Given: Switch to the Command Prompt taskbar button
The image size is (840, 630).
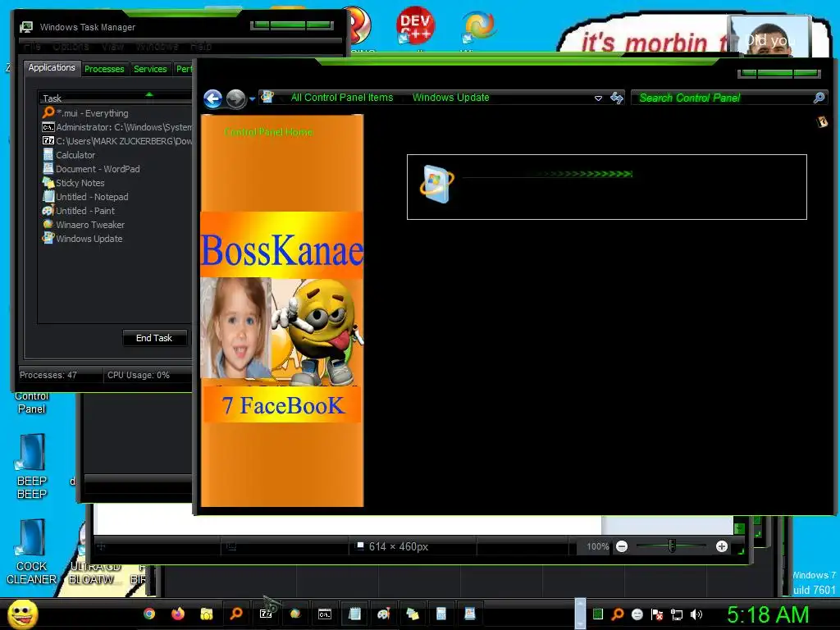Looking at the screenshot, I should click(x=325, y=614).
